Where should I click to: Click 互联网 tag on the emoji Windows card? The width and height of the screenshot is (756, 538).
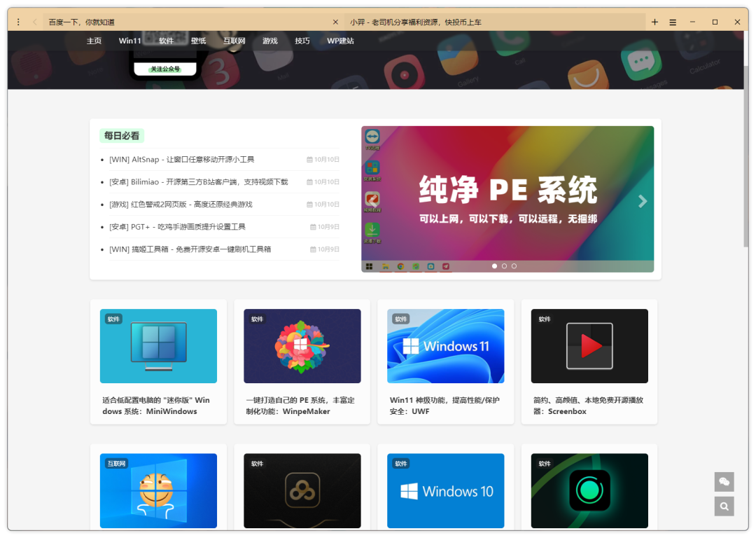117,464
